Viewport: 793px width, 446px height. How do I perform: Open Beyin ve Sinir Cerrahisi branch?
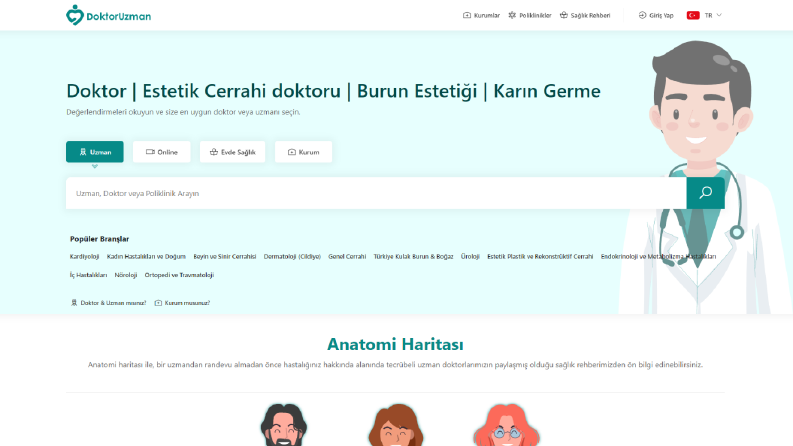[x=225, y=256]
